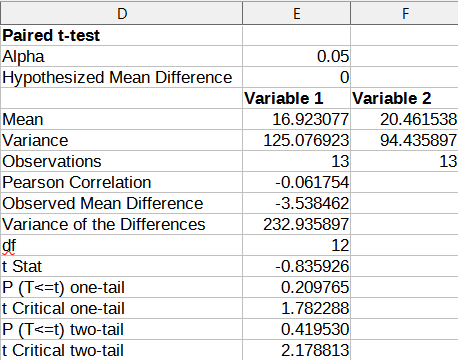Select mean value 20.461538

click(x=404, y=119)
